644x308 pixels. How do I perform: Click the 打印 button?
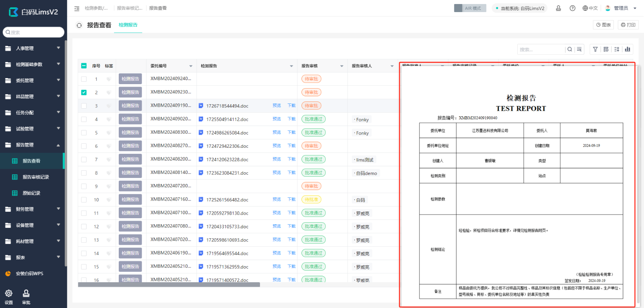coord(628,25)
